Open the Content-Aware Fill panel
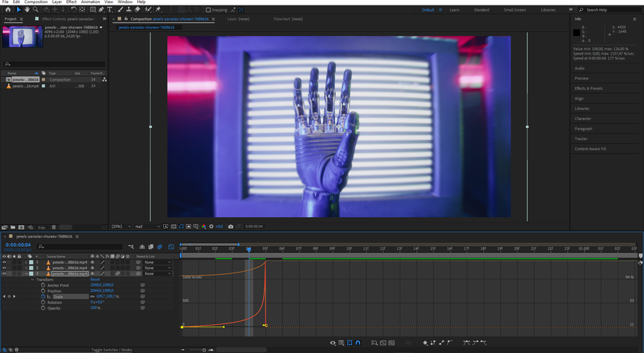 (x=590, y=148)
